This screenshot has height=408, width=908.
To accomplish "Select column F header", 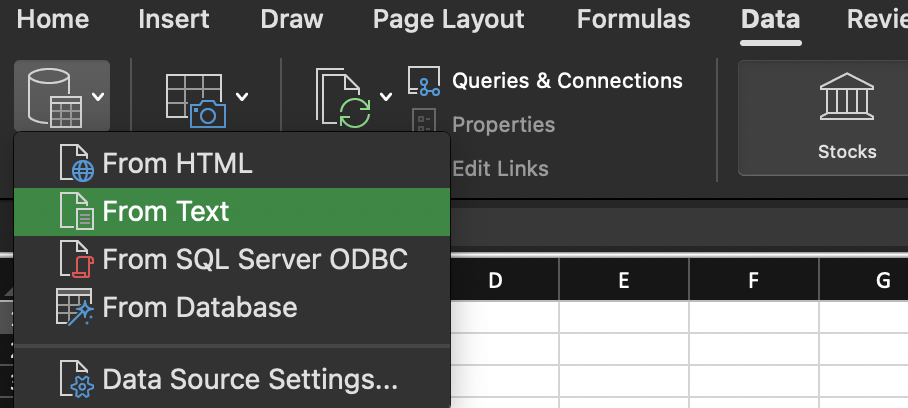I will tap(753, 280).
